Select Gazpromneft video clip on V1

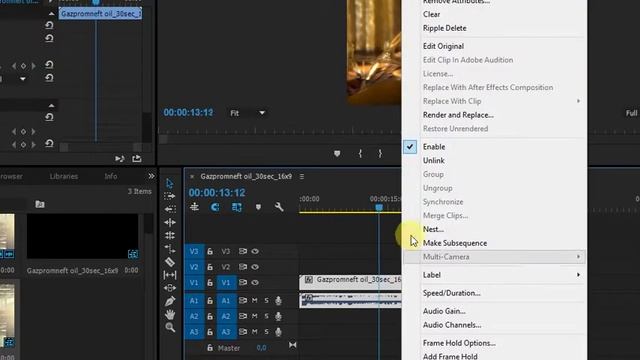(x=350, y=282)
